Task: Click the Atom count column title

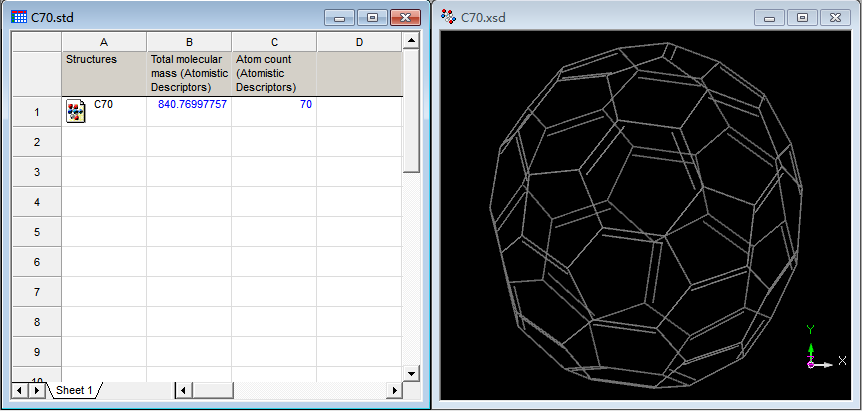Action: (x=274, y=74)
